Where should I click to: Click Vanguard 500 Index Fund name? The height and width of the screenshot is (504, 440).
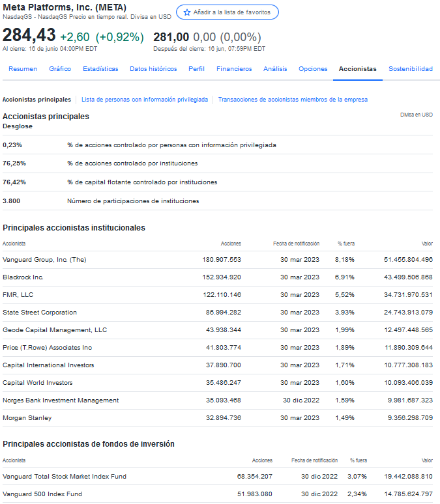(42, 494)
